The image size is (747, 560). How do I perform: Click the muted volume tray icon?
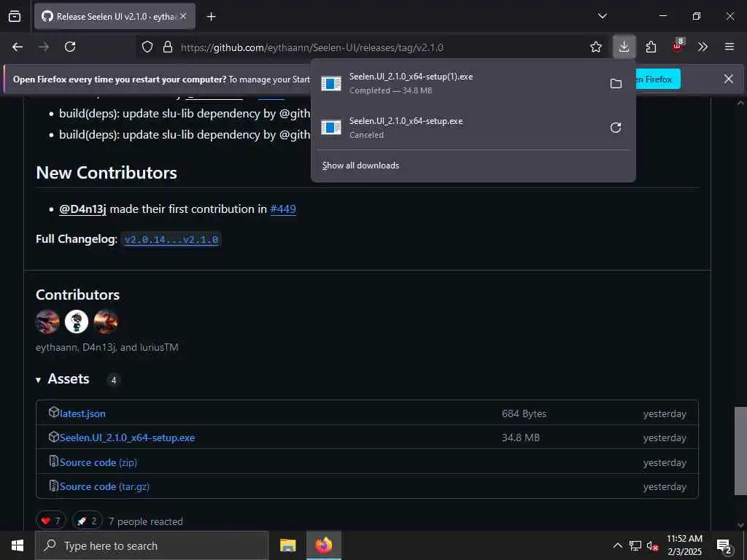pos(653,545)
